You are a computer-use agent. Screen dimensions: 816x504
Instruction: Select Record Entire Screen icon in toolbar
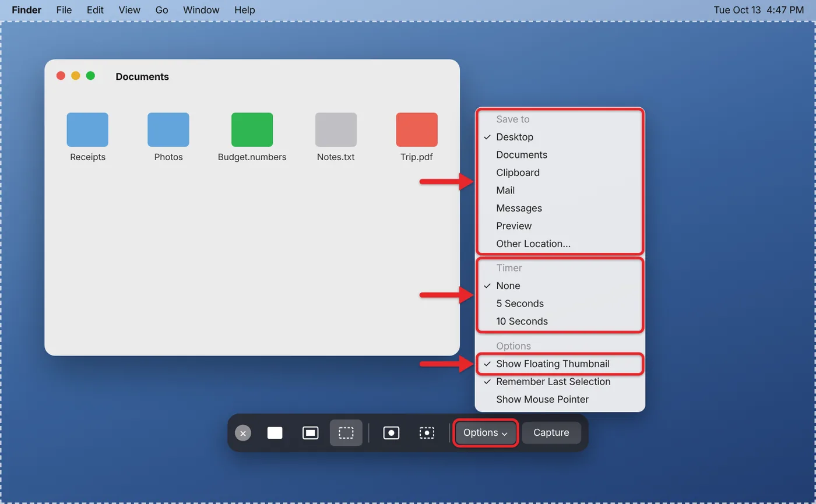pos(391,433)
